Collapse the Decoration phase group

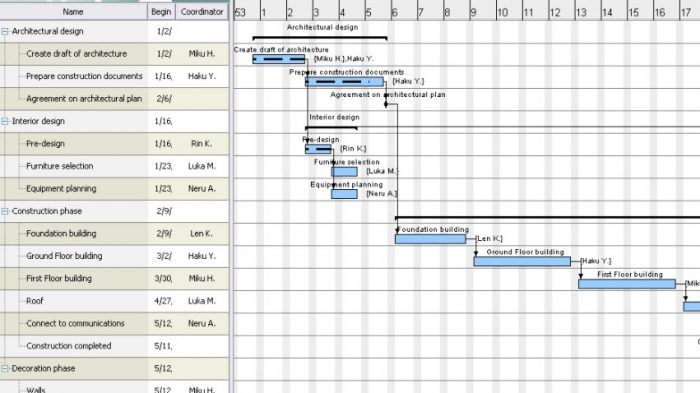coord(5,368)
